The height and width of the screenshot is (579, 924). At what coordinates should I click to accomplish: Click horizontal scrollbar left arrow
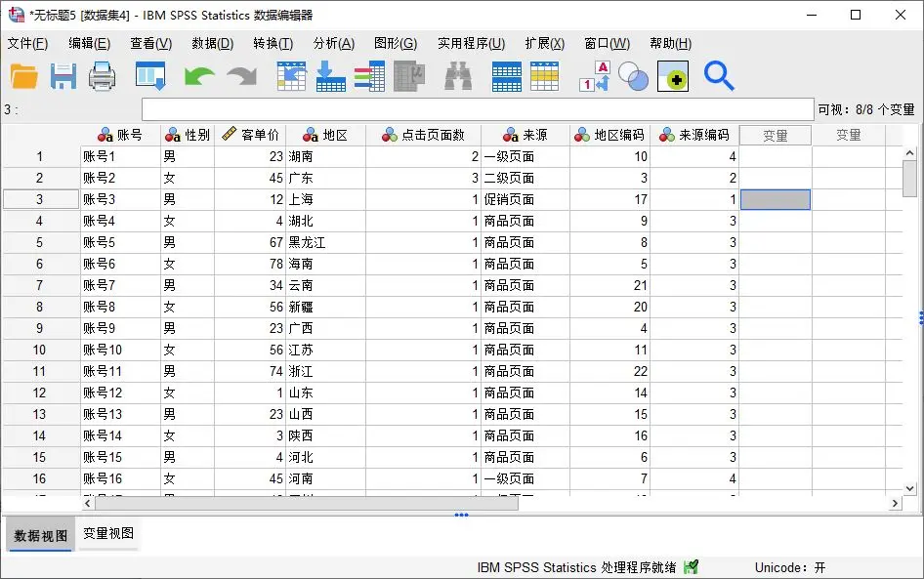coord(88,503)
